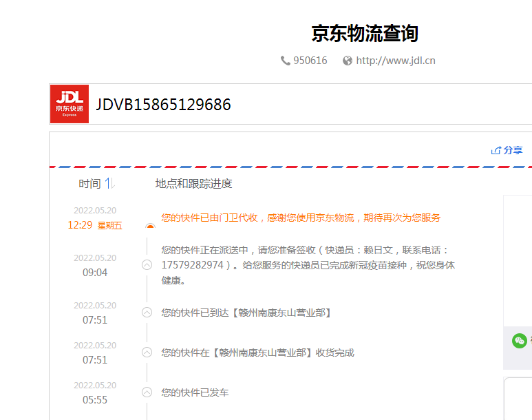The height and width of the screenshot is (420, 532).
Task: Click the 05:55 timestamp
Action: [x=95, y=399]
